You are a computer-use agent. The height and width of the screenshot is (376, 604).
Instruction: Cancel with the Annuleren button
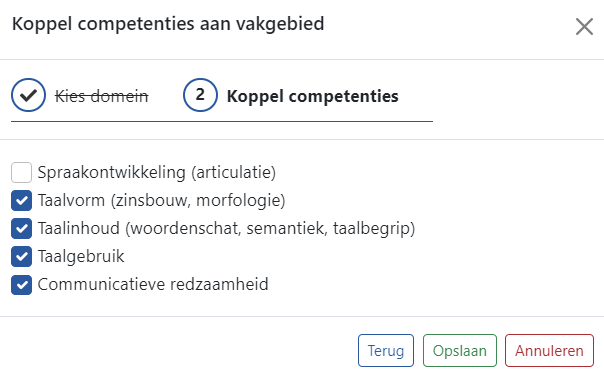pyautogui.click(x=549, y=351)
